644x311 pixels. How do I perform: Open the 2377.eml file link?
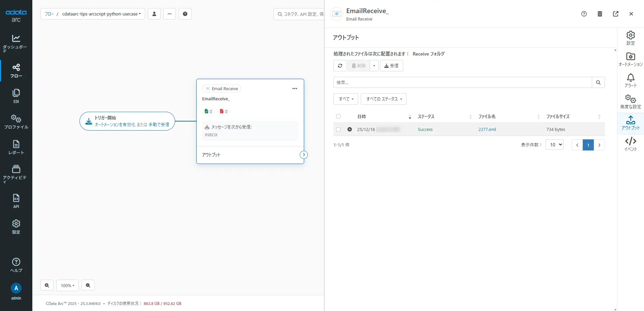(x=487, y=129)
